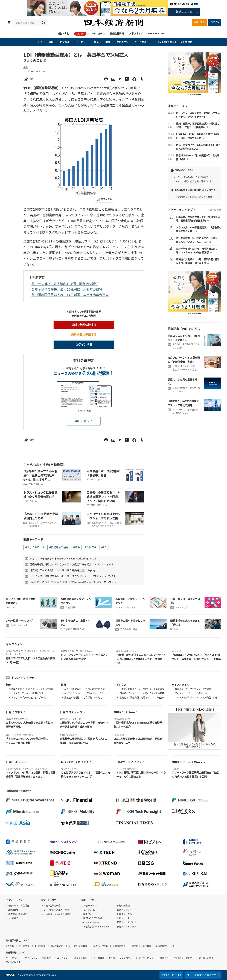Open the 日経ビジネス section heading
The width and height of the screenshot is (227, 980).
(x=16, y=712)
